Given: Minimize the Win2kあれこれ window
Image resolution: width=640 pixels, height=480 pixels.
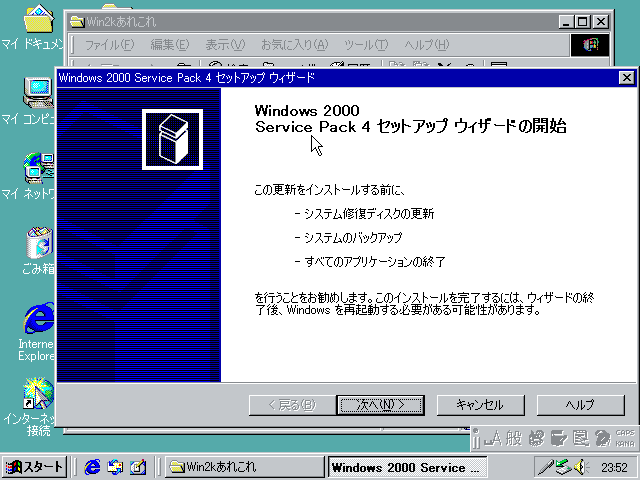Looking at the screenshot, I should tap(566, 22).
